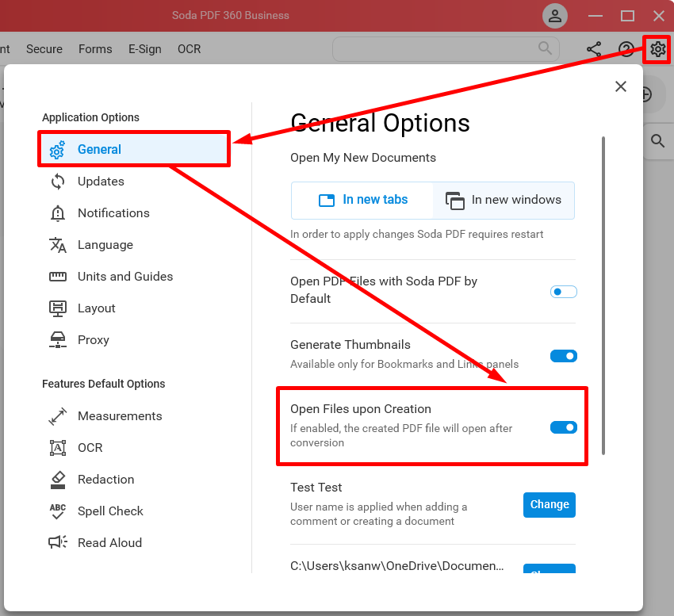The image size is (674, 616).
Task: Click the C:\Users\ksanw\OneDrive\Documen... folder path
Action: pos(396,566)
